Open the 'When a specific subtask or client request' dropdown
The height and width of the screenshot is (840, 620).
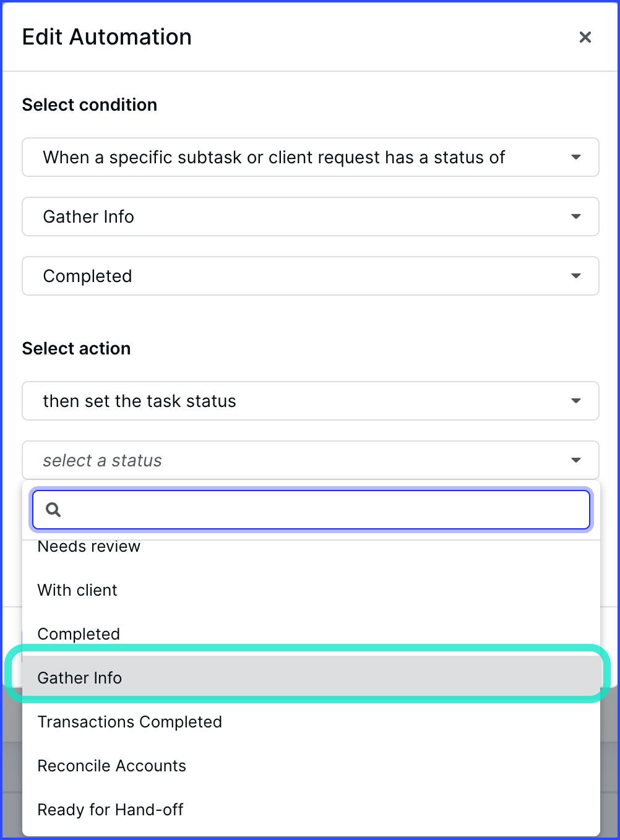click(x=311, y=157)
